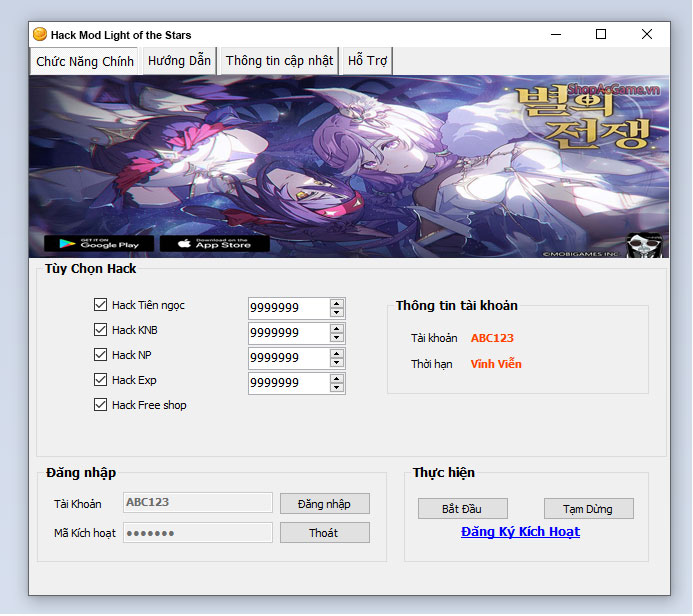The height and width of the screenshot is (616, 693).
Task: Decrease the Hack NP value with down arrow
Action: [337, 363]
